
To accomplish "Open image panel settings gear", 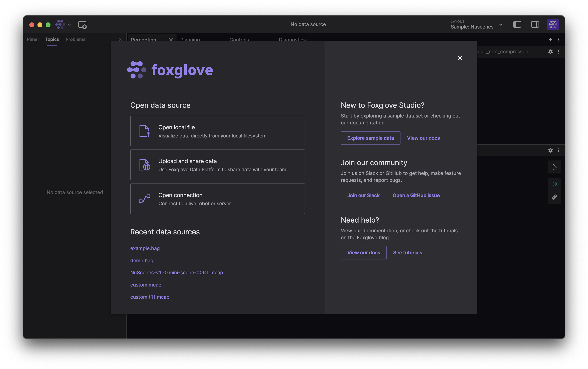I will click(x=550, y=52).
